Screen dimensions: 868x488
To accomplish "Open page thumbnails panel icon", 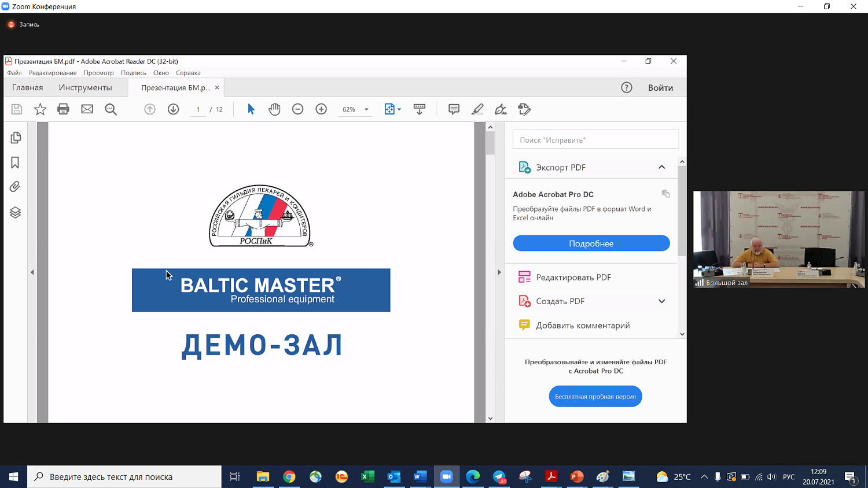I will coord(16,138).
